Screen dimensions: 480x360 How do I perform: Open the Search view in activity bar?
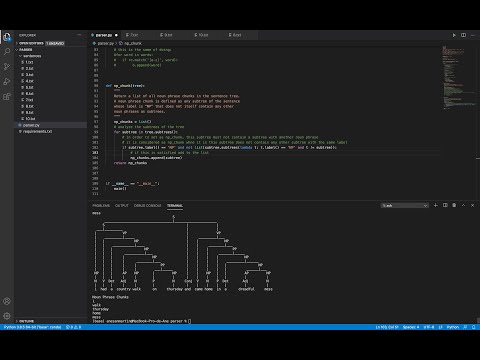(7, 51)
